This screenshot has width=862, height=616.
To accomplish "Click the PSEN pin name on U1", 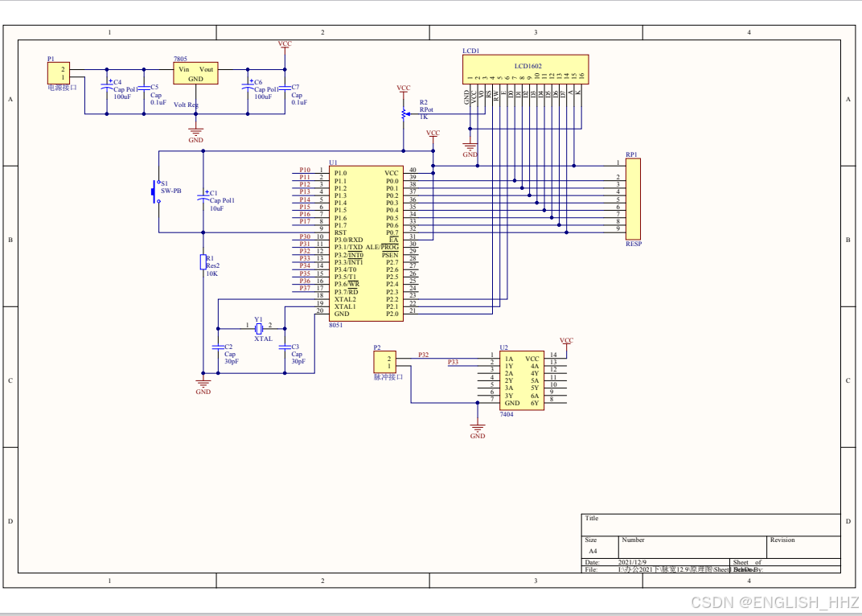I will (390, 255).
